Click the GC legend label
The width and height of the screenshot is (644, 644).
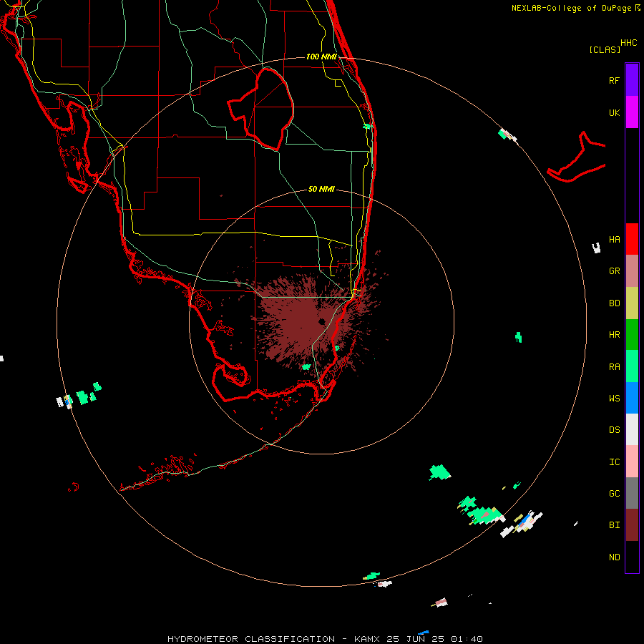point(614,493)
